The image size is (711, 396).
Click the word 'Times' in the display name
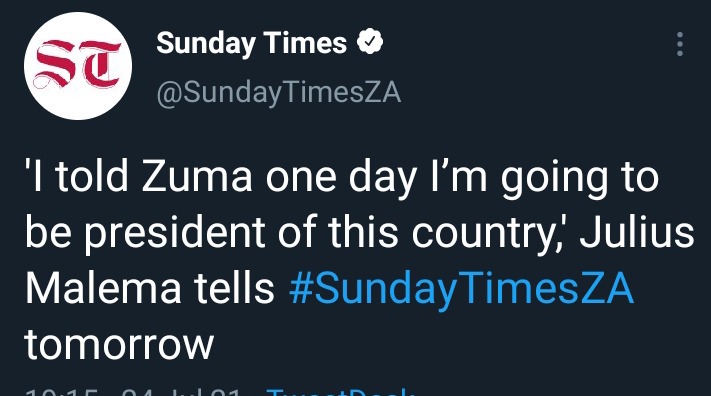pyautogui.click(x=305, y=42)
